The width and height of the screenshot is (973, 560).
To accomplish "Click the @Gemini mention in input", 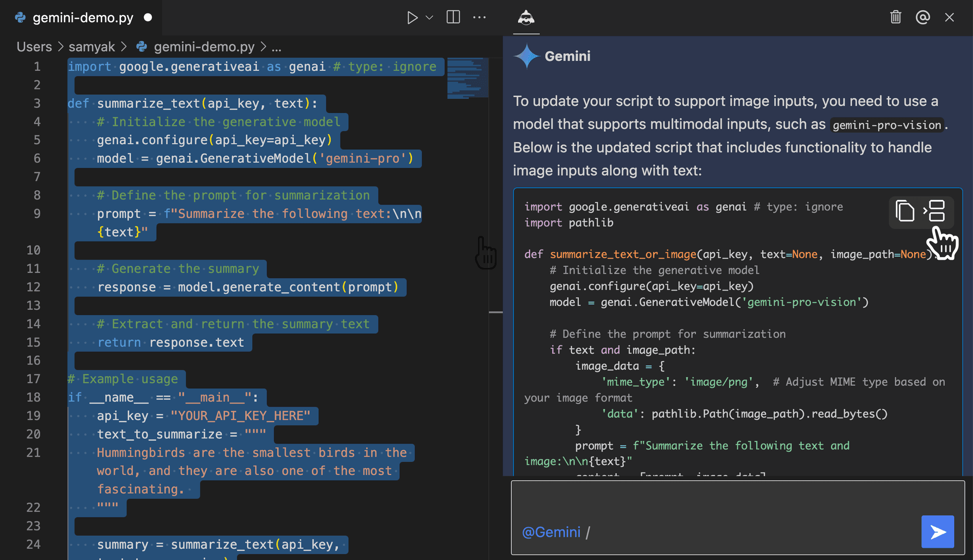I will pyautogui.click(x=551, y=532).
